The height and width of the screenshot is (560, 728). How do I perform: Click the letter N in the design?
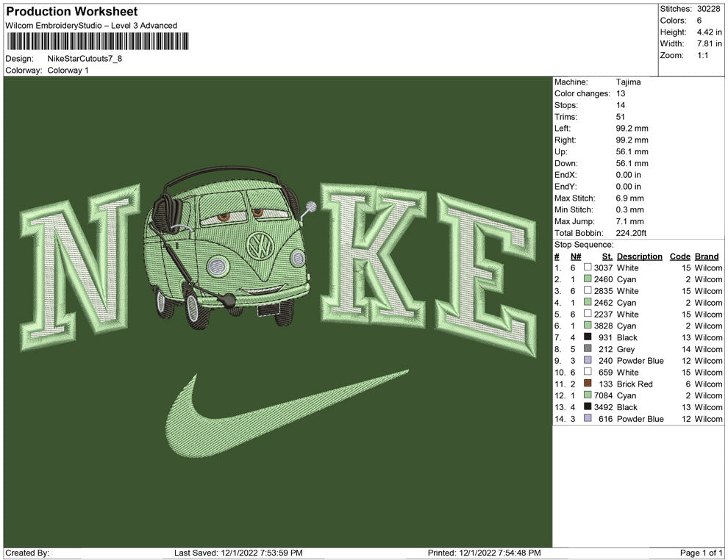click(80, 268)
